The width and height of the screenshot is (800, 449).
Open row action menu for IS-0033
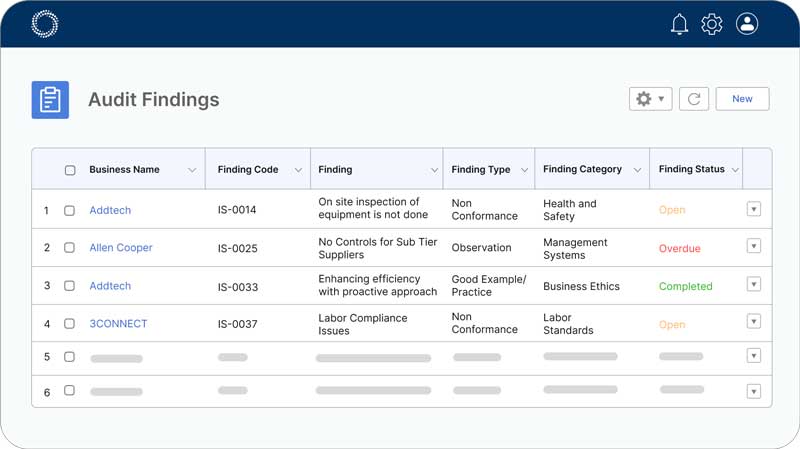coord(754,285)
